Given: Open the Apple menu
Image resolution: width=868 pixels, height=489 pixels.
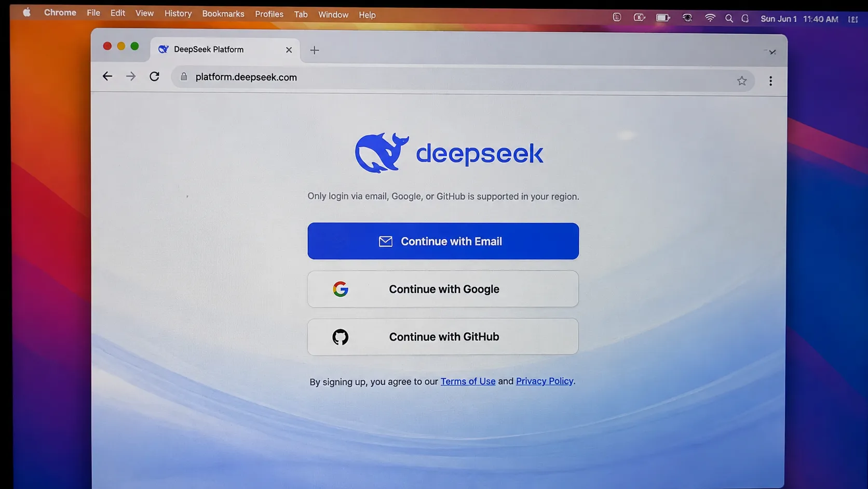Looking at the screenshot, I should point(26,12).
